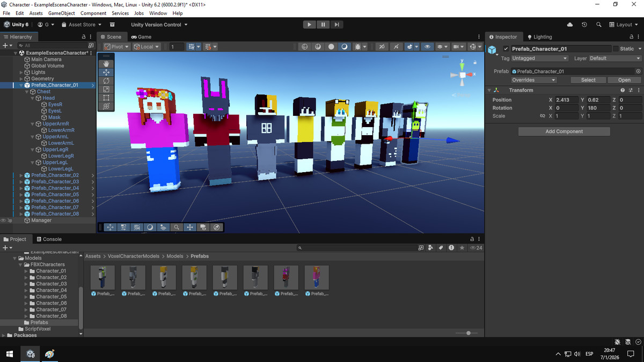The width and height of the screenshot is (644, 362).
Task: Switch to the Game tab
Action: (142, 36)
